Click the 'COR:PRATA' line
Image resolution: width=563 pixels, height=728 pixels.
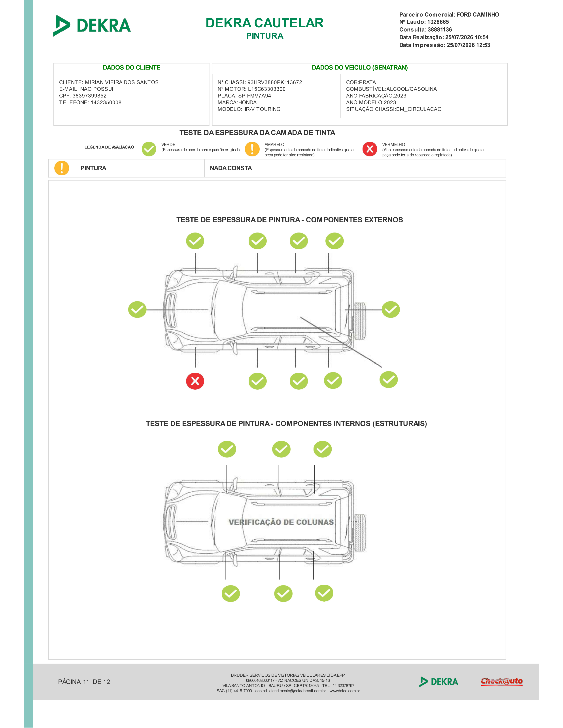click(x=361, y=82)
